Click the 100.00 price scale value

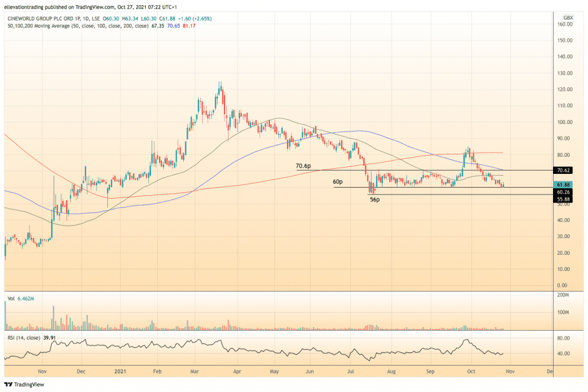pos(565,122)
